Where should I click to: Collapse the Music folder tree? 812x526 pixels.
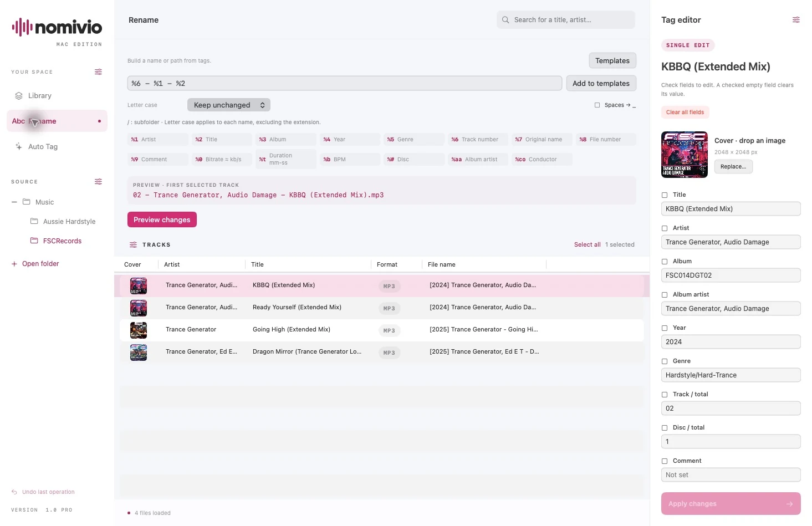(x=14, y=202)
